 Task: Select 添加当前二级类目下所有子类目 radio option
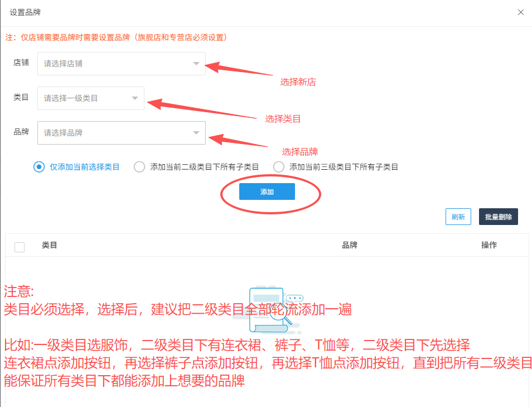coord(139,167)
